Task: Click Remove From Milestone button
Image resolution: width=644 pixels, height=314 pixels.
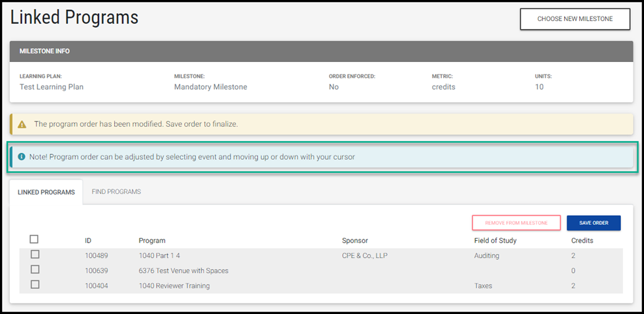Action: pos(516,223)
